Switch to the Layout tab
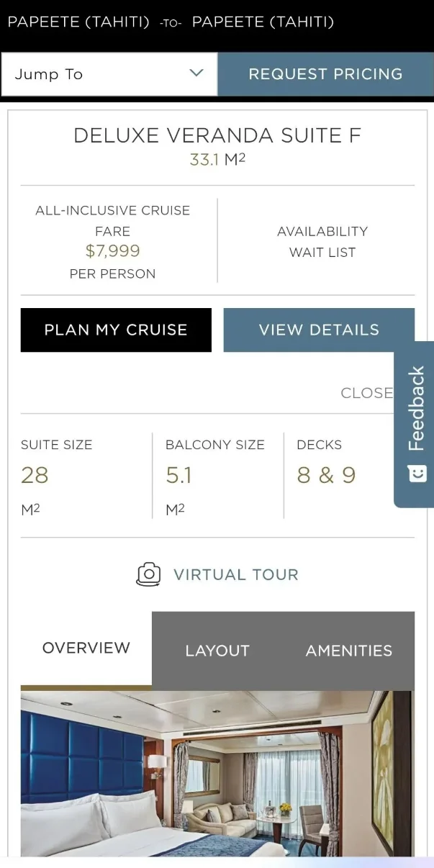 217,651
